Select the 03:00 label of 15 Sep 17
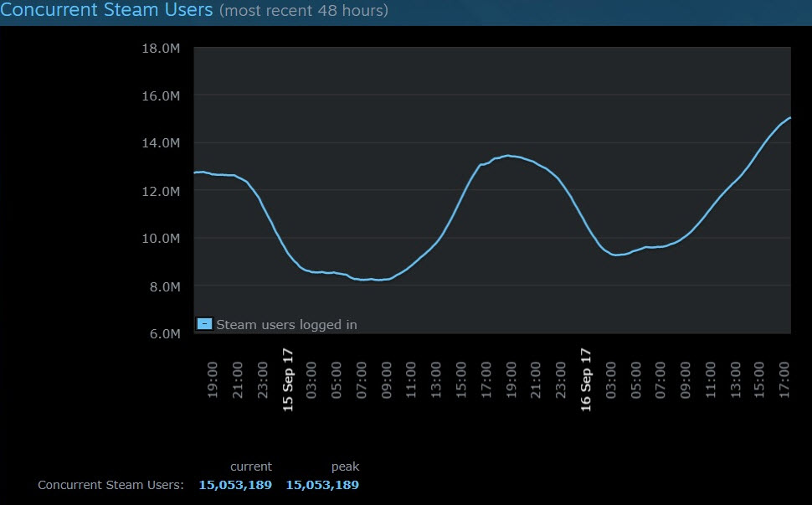Screen dimensions: 812x505 click(x=311, y=380)
